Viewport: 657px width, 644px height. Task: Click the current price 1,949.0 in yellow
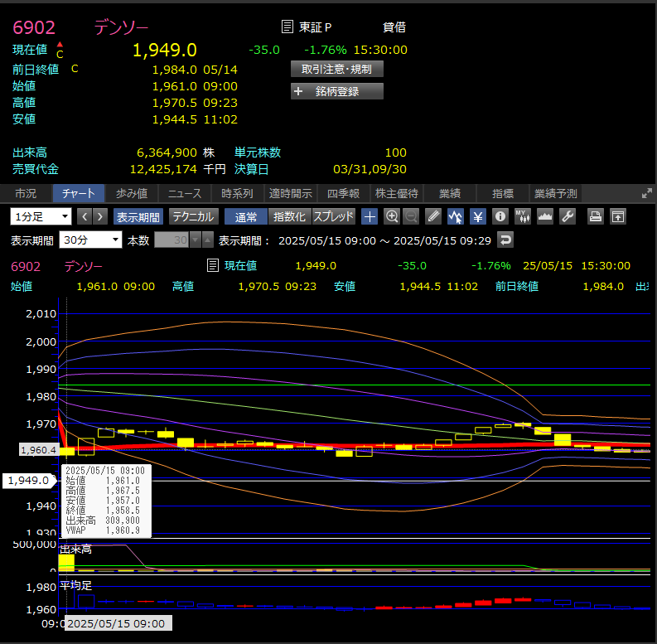tap(165, 50)
